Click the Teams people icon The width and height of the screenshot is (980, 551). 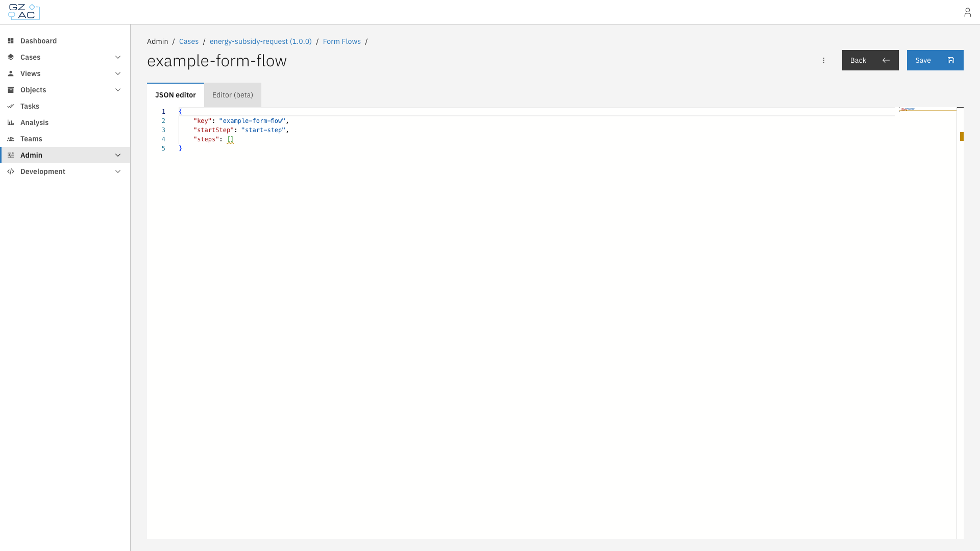click(11, 139)
